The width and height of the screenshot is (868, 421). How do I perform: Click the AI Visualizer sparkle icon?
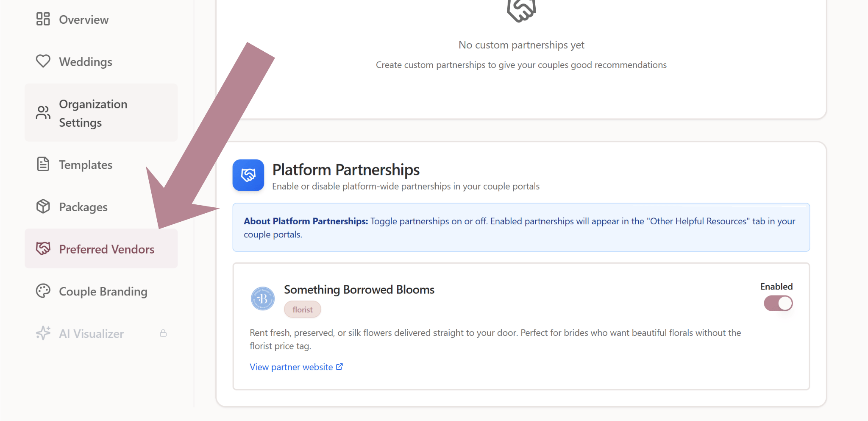pos(43,333)
